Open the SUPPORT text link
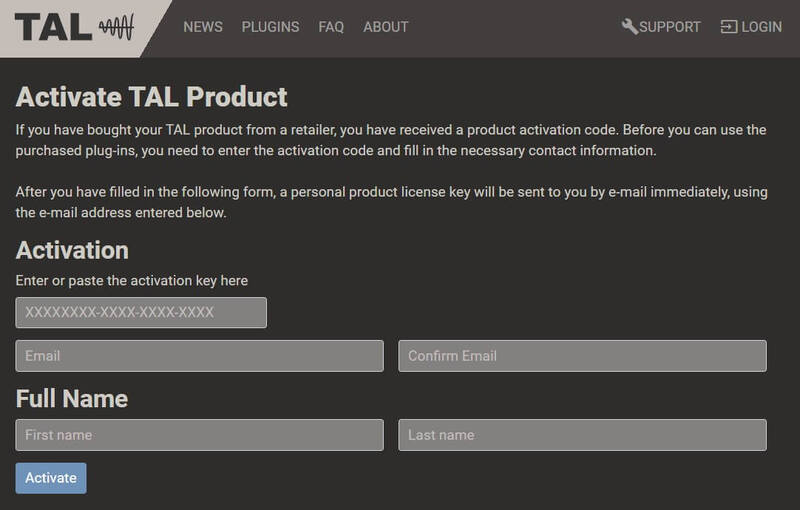Image resolution: width=800 pixels, height=510 pixels. (x=670, y=27)
